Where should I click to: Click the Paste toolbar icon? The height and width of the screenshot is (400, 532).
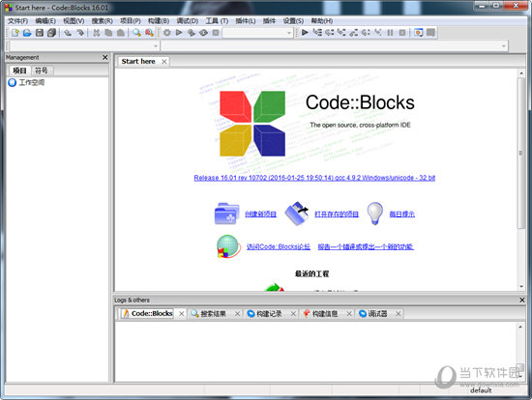click(121, 33)
